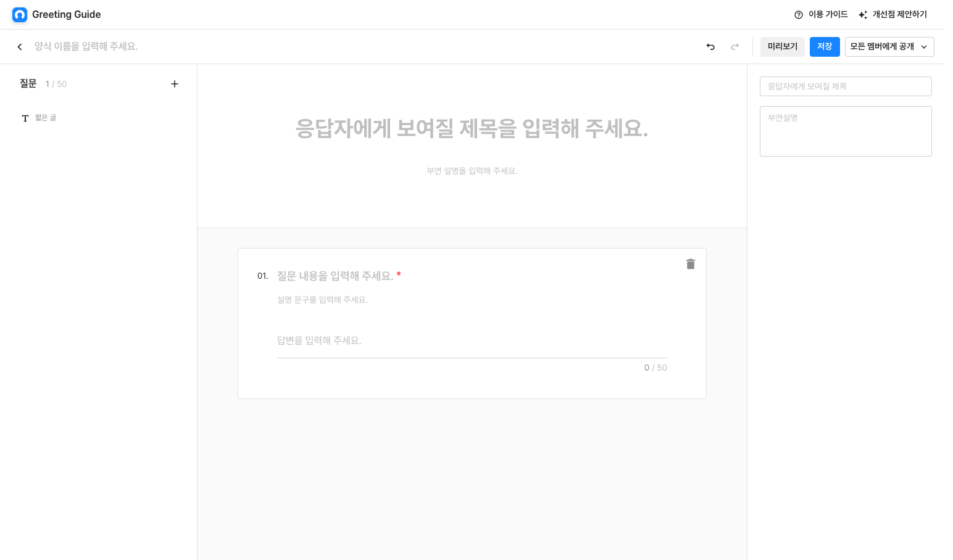Click the large title placeholder in canvas
Viewport: 953px width, 560px height.
[x=472, y=128]
